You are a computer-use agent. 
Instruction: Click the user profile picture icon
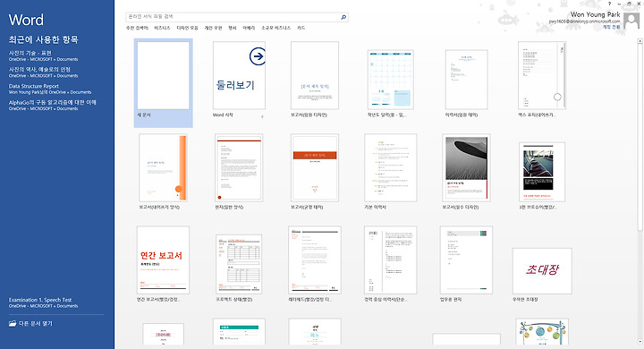tap(631, 21)
